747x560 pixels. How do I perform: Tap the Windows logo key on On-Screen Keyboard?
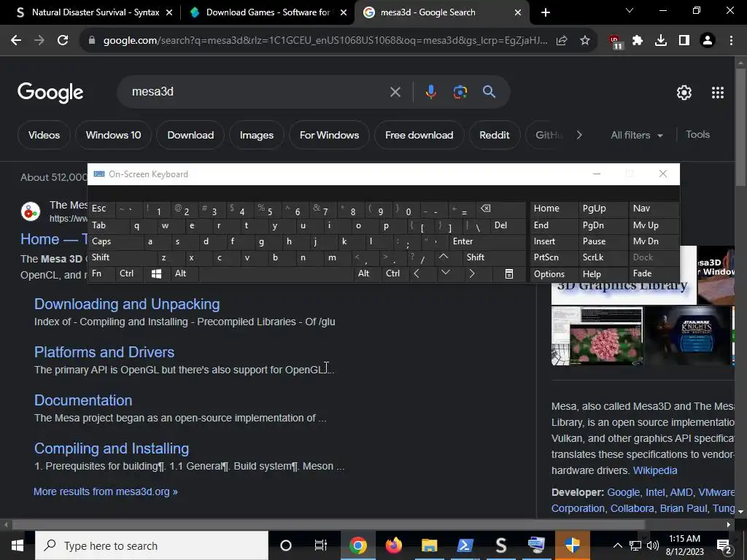[156, 274]
